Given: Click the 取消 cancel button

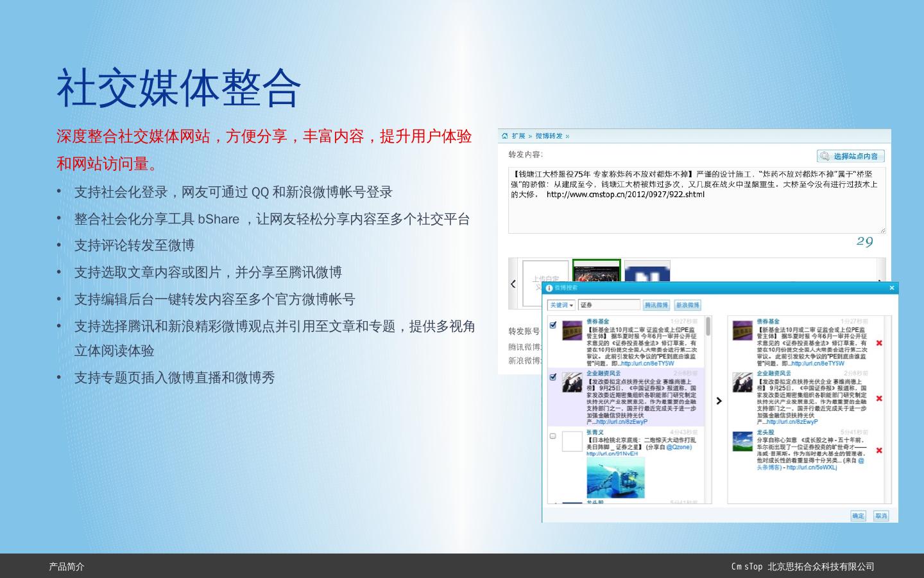Looking at the screenshot, I should click(x=880, y=516).
